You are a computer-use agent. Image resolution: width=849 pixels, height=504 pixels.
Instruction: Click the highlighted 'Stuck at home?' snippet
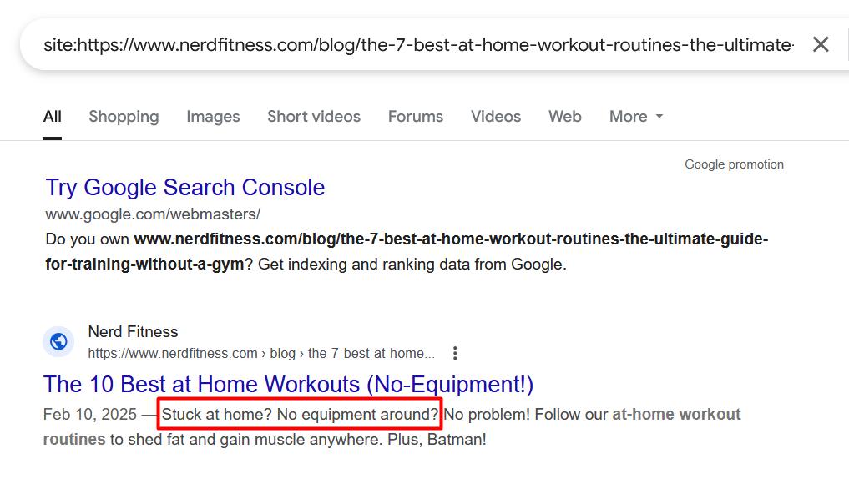point(300,415)
